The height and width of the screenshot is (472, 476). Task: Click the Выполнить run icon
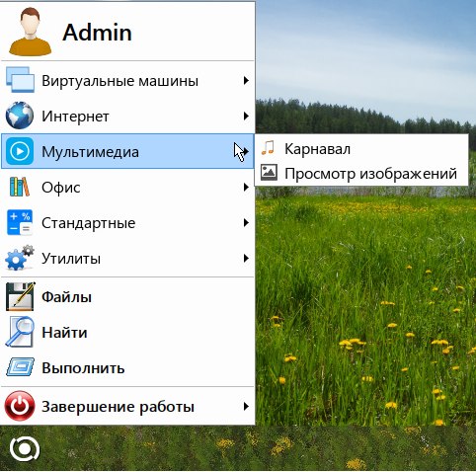[x=20, y=367]
